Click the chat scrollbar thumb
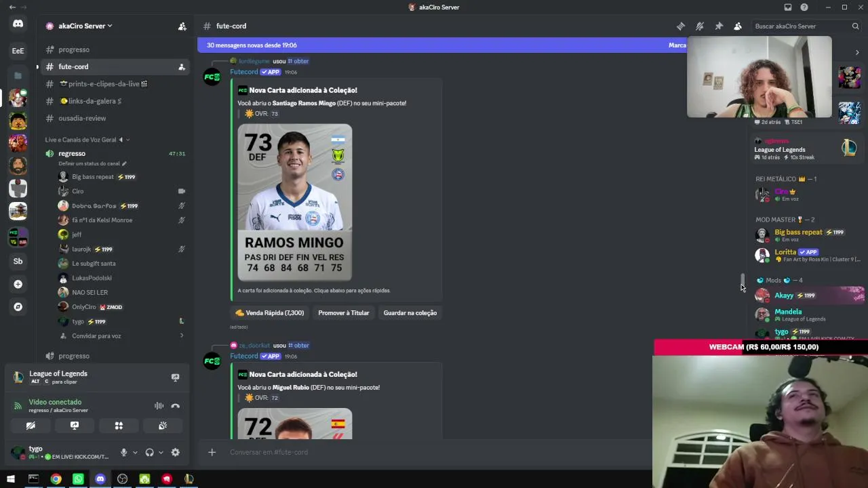The image size is (868, 488). click(743, 280)
